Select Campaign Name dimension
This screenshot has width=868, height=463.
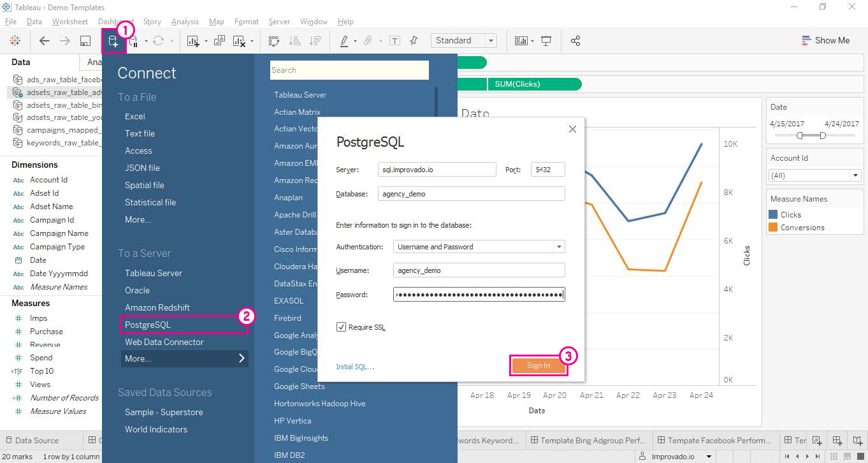coord(59,233)
